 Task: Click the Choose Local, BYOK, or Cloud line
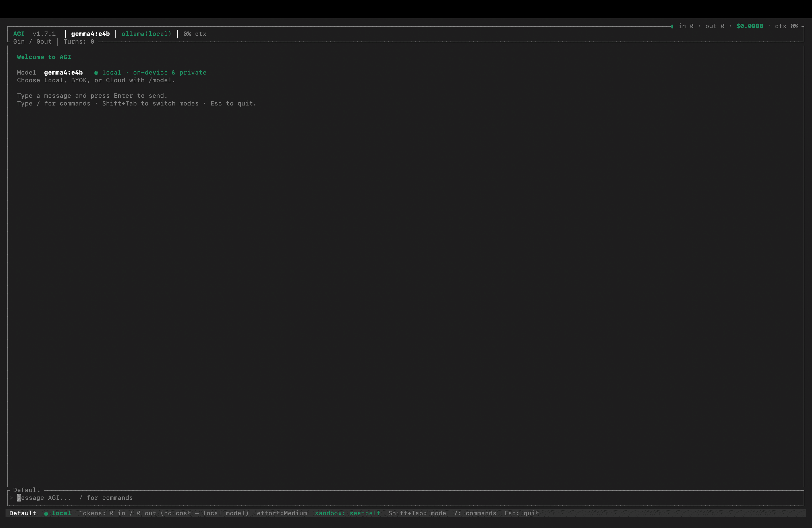tap(96, 80)
